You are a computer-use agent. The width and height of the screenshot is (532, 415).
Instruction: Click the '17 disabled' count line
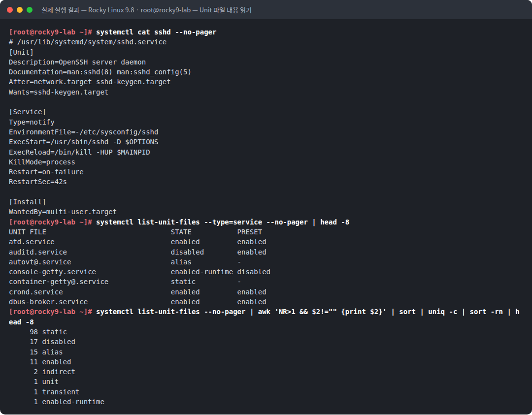[52, 342]
